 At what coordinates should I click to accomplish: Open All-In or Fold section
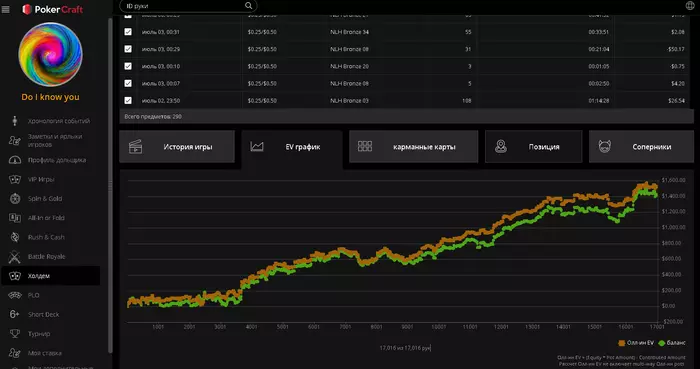(x=46, y=218)
